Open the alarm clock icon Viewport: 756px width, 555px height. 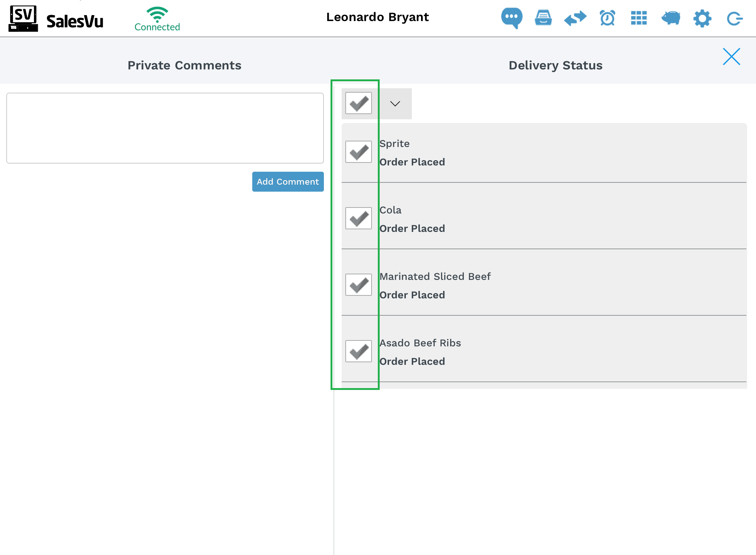point(607,18)
